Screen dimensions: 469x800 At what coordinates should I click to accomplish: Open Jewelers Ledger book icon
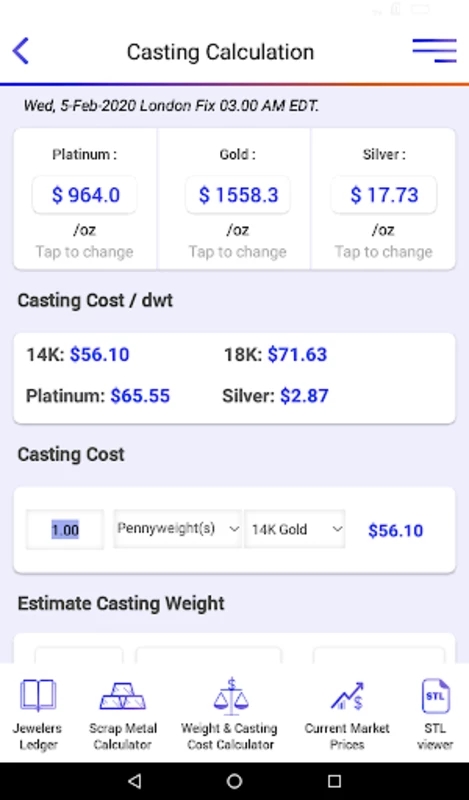click(37, 695)
